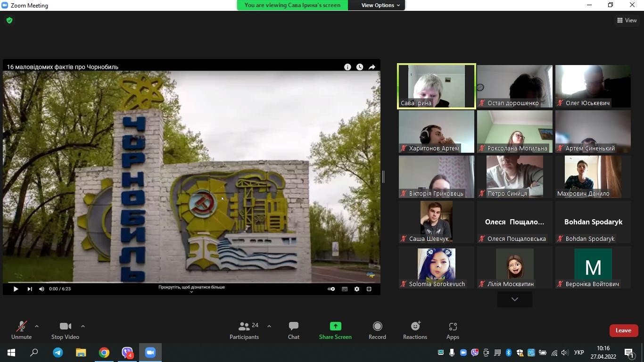644x362 pixels.
Task: Select Петро Синиця's video tile
Action: pyautogui.click(x=515, y=177)
